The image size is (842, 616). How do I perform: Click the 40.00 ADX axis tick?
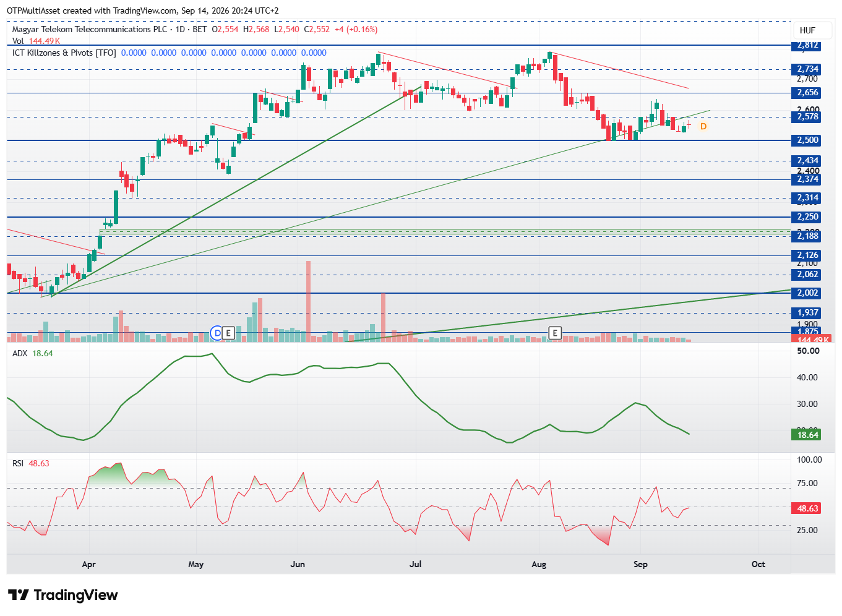pos(807,377)
